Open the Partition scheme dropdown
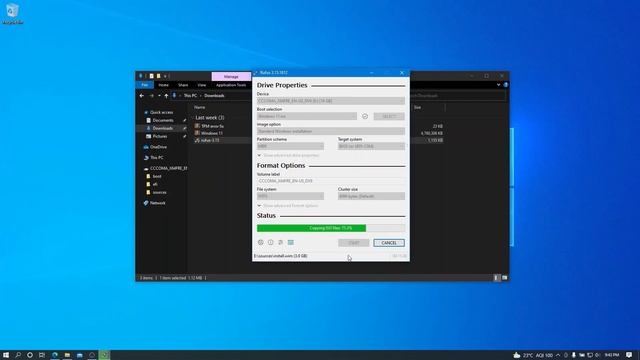This screenshot has width=640, height=360. tap(290, 146)
